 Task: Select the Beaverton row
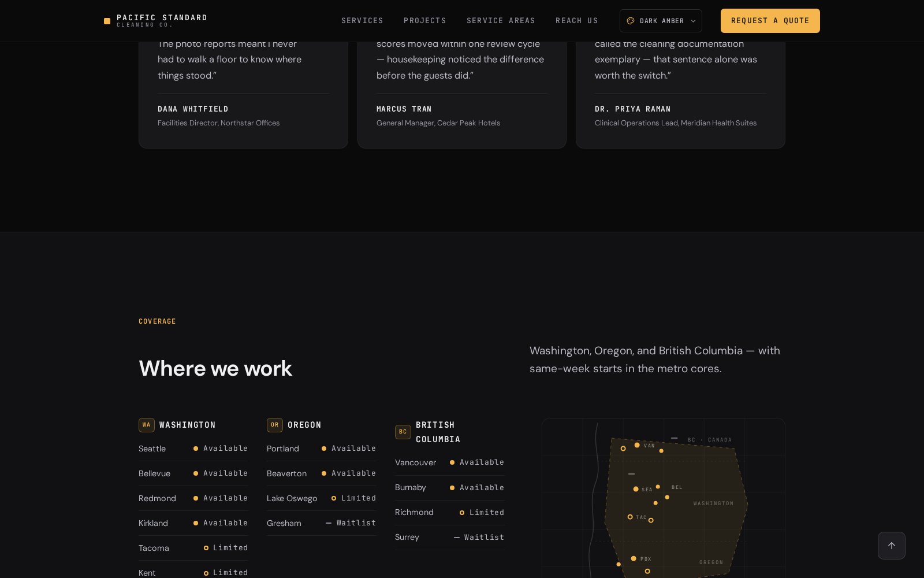tap(321, 473)
